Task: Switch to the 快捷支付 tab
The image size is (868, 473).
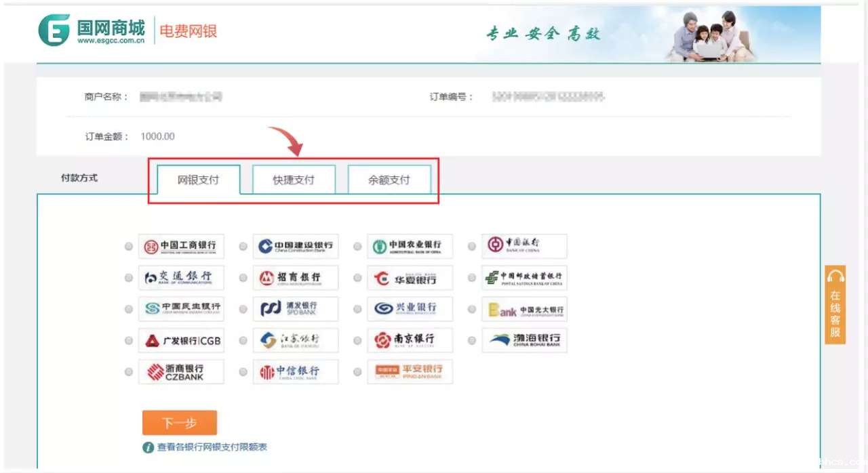Action: [x=294, y=180]
